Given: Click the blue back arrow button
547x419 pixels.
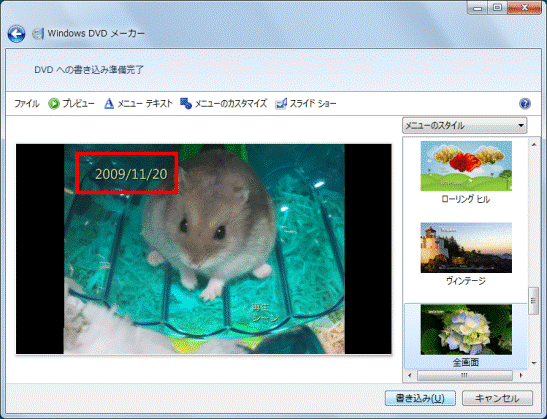Looking at the screenshot, I should 16,34.
